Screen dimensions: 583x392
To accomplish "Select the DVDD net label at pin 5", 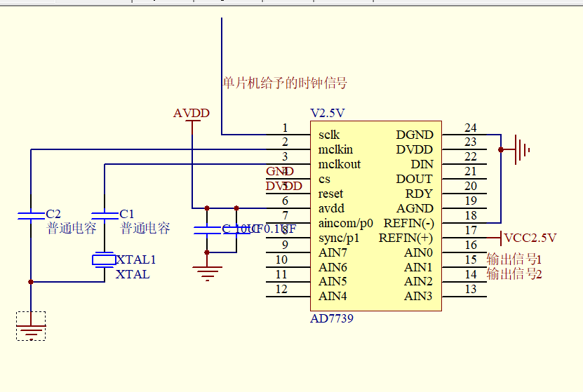I will (x=284, y=186).
